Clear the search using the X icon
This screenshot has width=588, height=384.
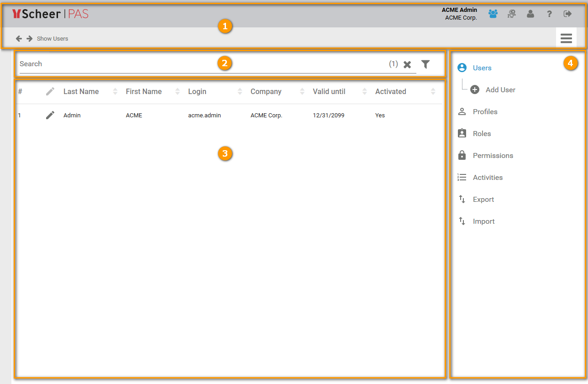(x=407, y=64)
